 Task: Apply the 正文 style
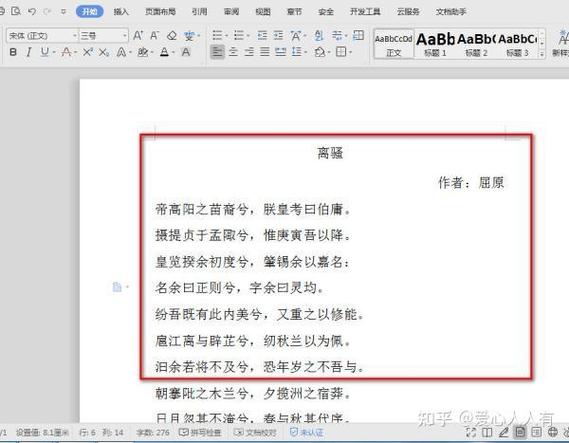click(x=394, y=45)
